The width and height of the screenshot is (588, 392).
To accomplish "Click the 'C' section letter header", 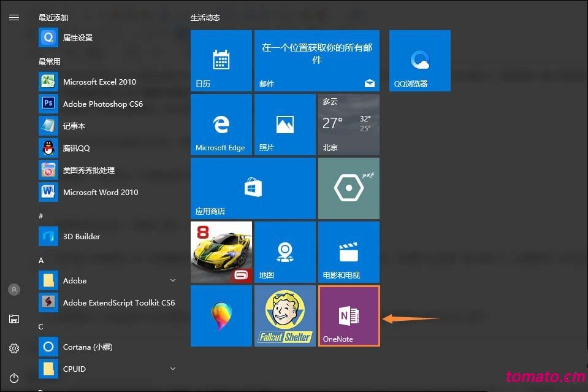I will click(x=41, y=327).
